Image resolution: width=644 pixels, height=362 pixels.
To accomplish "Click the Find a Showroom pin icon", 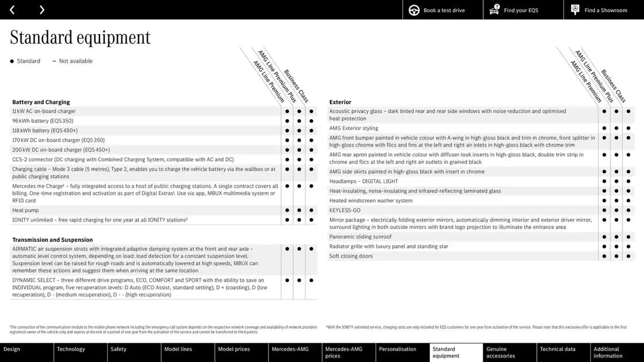I will pos(575,10).
